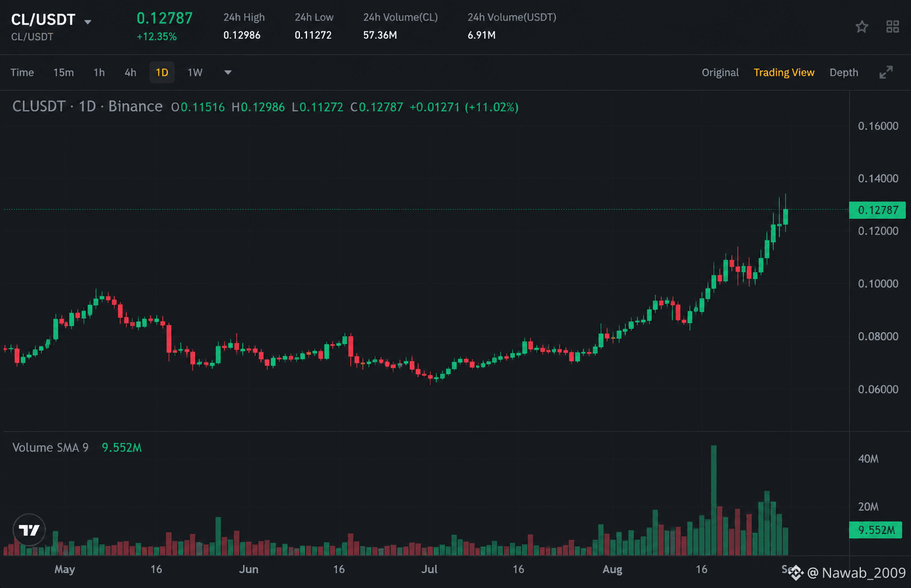
Task: Select the Trading View chart tab
Action: 784,72
